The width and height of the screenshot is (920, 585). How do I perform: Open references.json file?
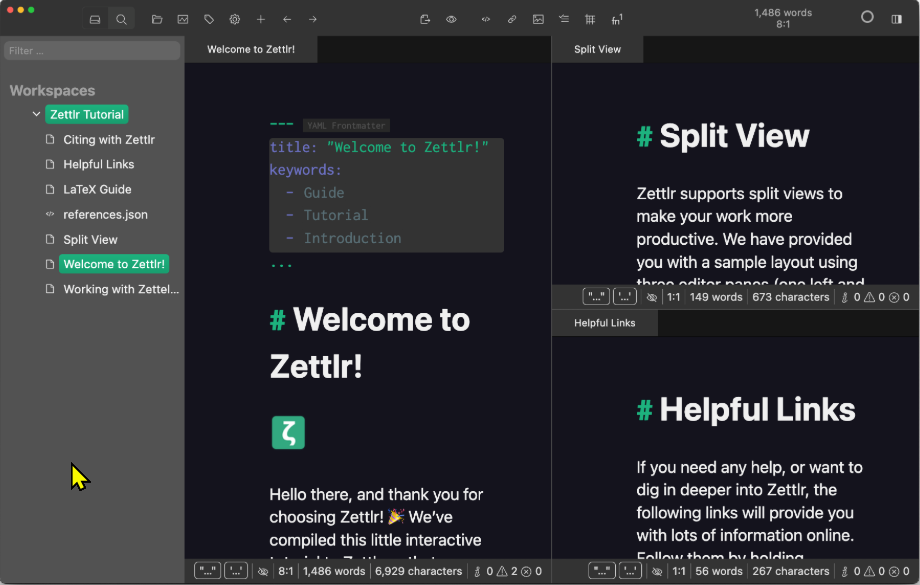tap(106, 215)
